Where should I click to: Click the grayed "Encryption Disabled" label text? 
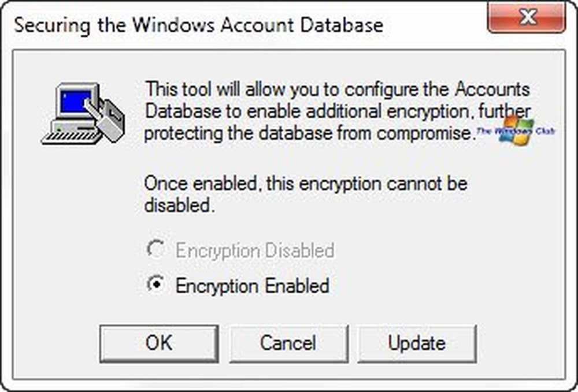coord(255,251)
